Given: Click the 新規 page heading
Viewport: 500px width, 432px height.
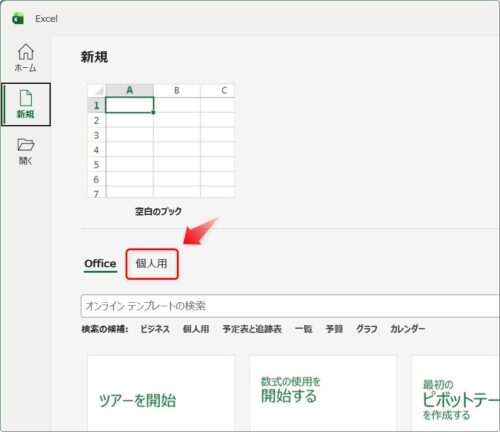Looking at the screenshot, I should point(94,57).
